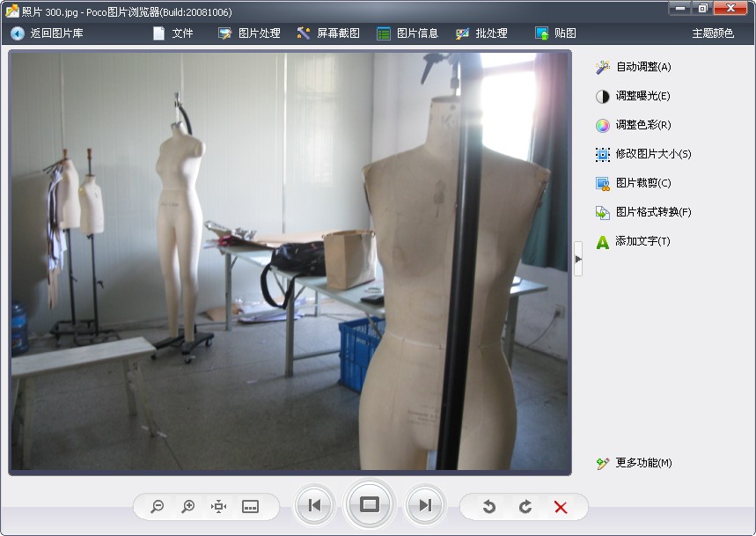The height and width of the screenshot is (536, 756).
Task: Start the fullscreen slideshow button
Action: [370, 504]
